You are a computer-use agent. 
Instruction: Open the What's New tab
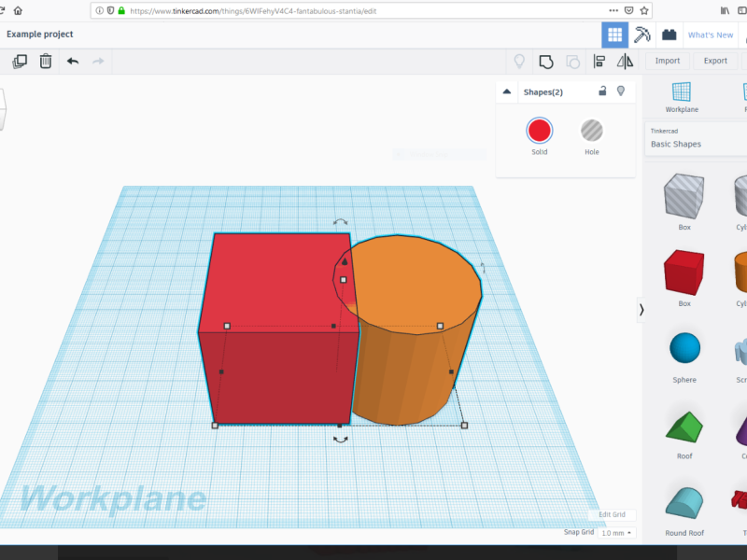(710, 35)
